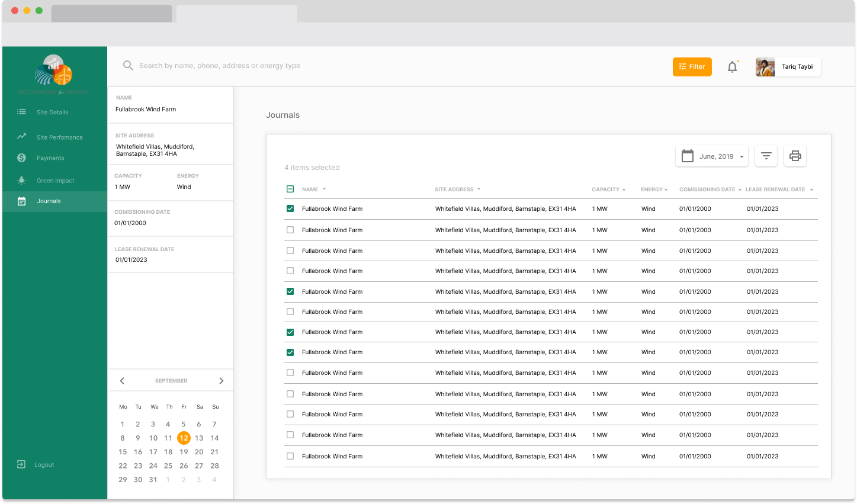Check the third row checkbox
The width and height of the screenshot is (857, 504).
tap(290, 251)
